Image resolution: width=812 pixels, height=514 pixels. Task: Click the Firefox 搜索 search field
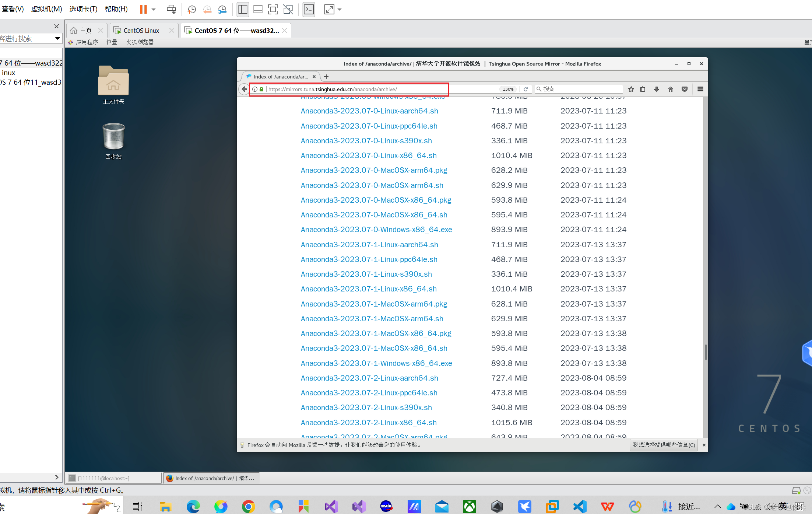(579, 89)
